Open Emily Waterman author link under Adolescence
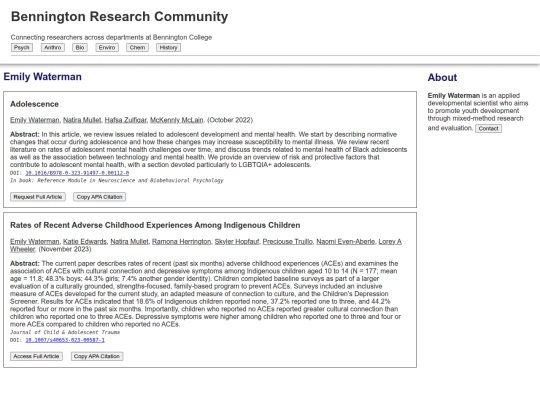This screenshot has height=405, width=540. pos(35,120)
